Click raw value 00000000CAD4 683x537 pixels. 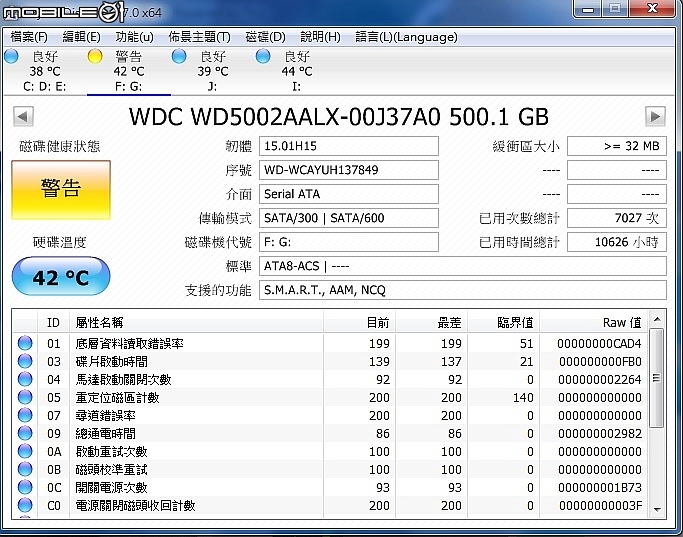[x=599, y=344]
